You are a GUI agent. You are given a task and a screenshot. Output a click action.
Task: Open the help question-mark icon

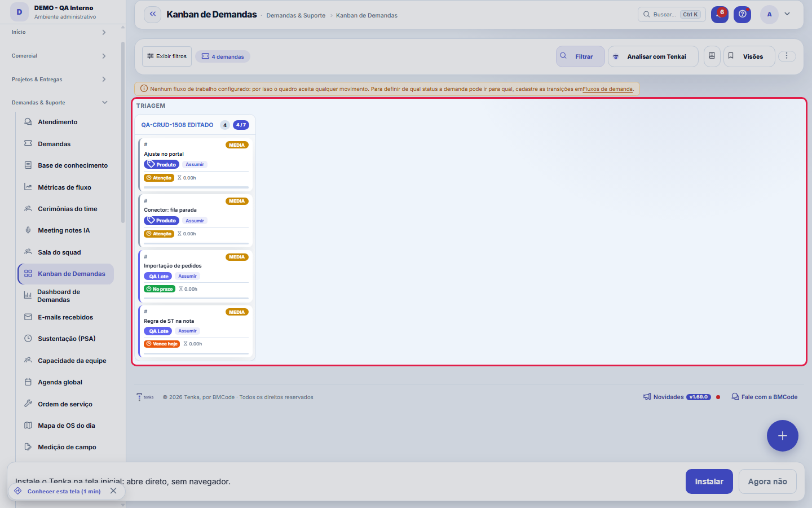[x=743, y=15]
